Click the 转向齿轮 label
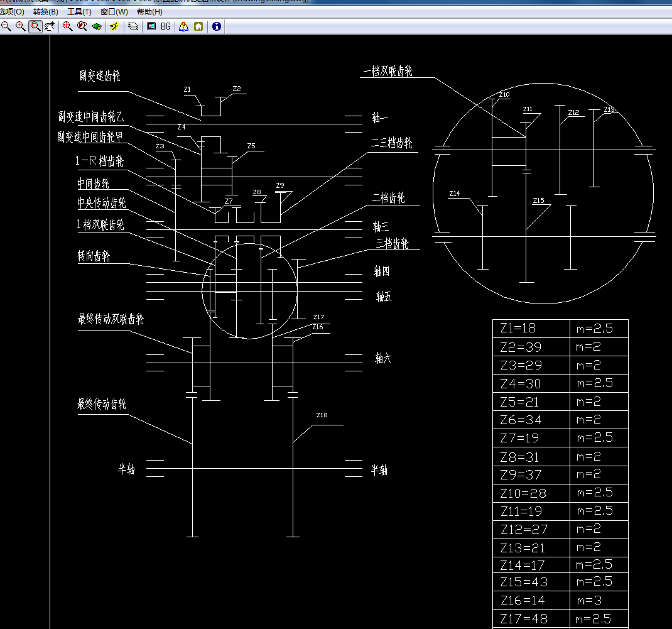Screen dimensions: 672x629 (94, 256)
